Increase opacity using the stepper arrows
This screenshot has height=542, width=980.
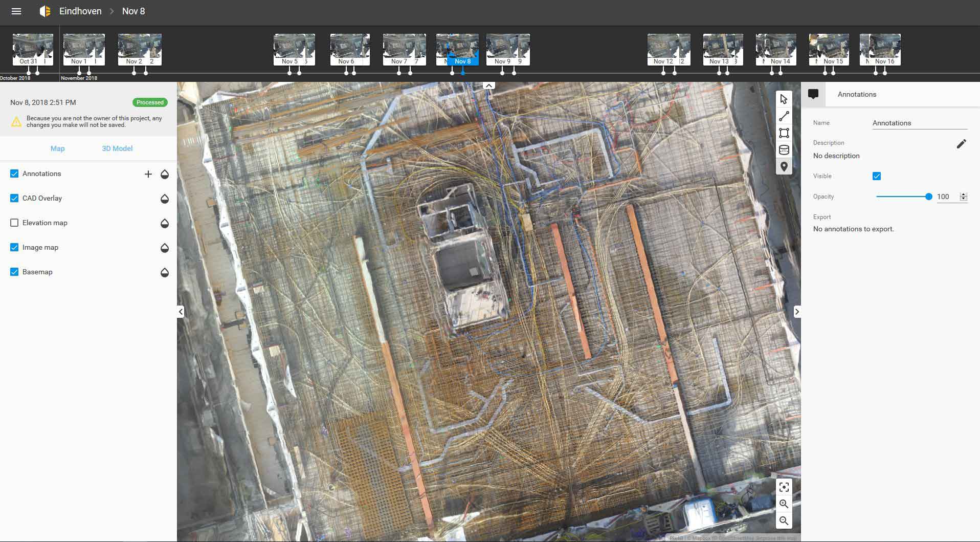pos(964,194)
